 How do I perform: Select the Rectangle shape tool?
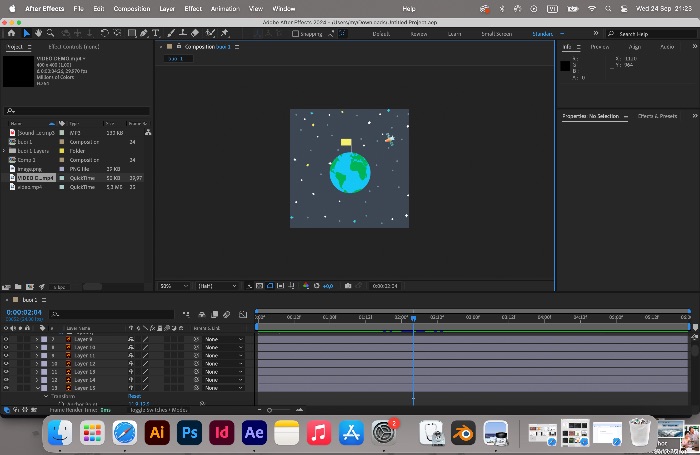pos(132,33)
